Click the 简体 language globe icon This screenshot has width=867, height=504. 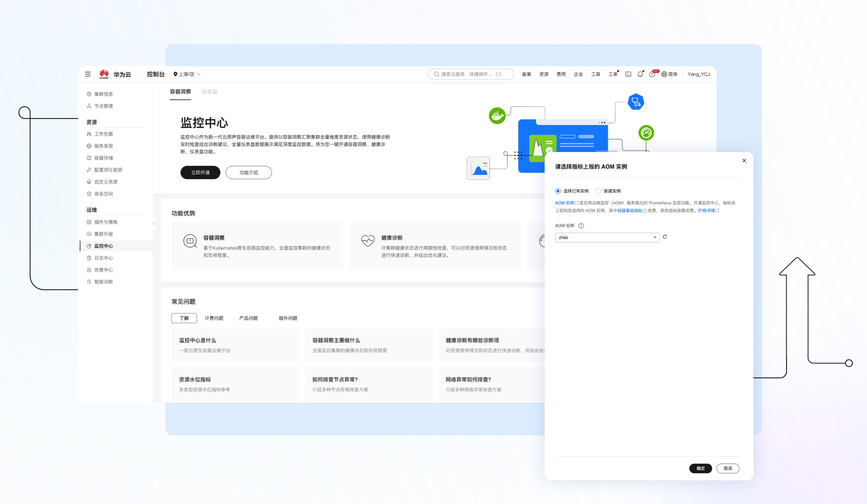pyautogui.click(x=664, y=74)
